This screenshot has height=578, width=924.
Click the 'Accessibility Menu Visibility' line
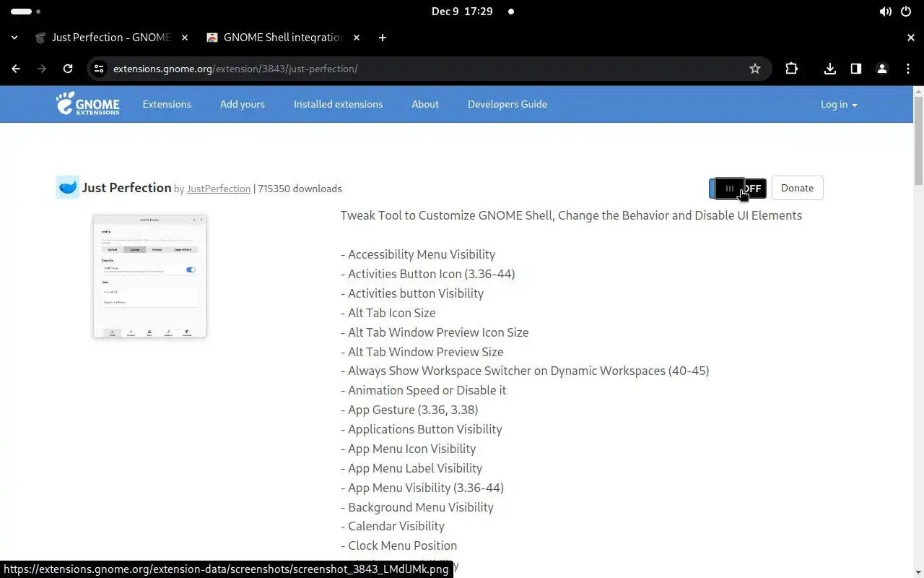tap(418, 254)
